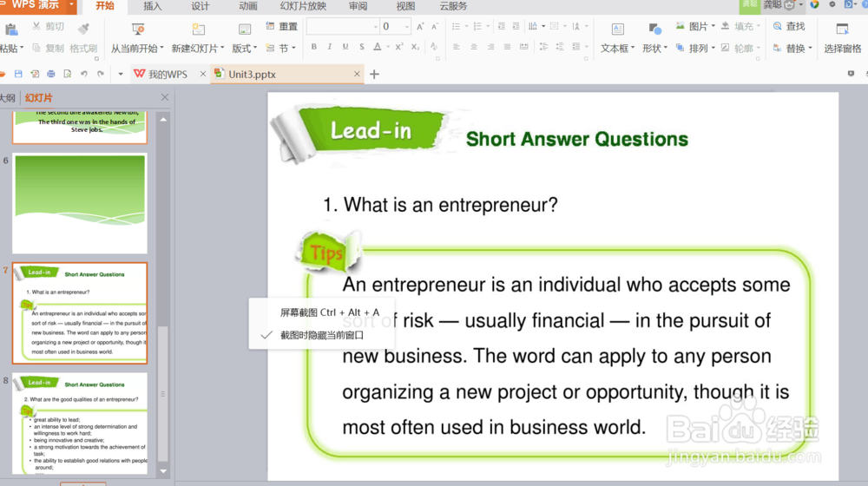
Task: Toggle 截图时隐藏当前窗口 checked option
Action: [322, 335]
